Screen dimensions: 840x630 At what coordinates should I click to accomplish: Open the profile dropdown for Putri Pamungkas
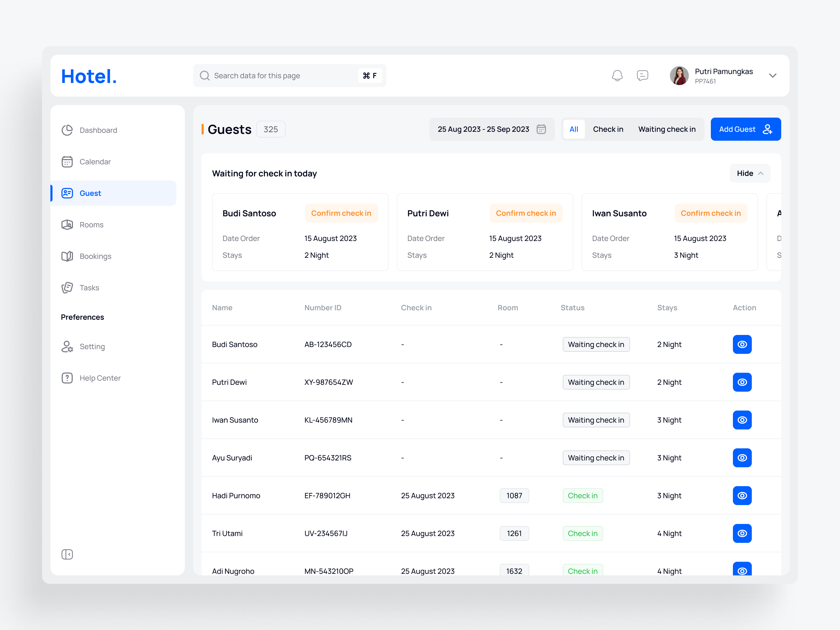click(773, 75)
